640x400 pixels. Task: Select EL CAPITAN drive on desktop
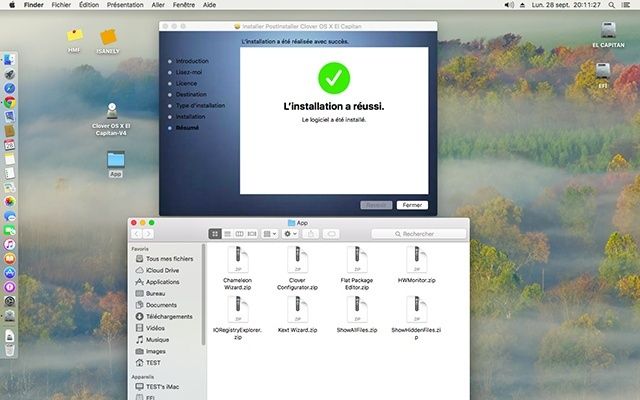click(608, 35)
